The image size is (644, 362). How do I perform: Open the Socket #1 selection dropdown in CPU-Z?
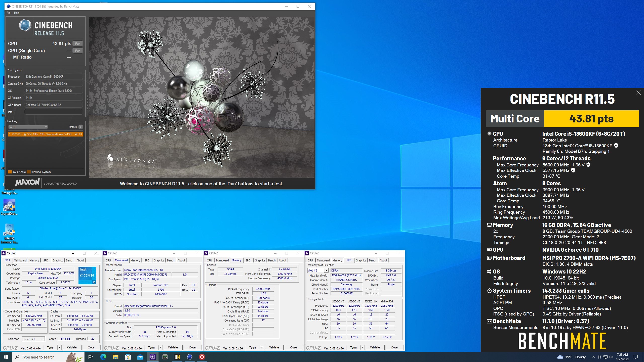(x=33, y=339)
